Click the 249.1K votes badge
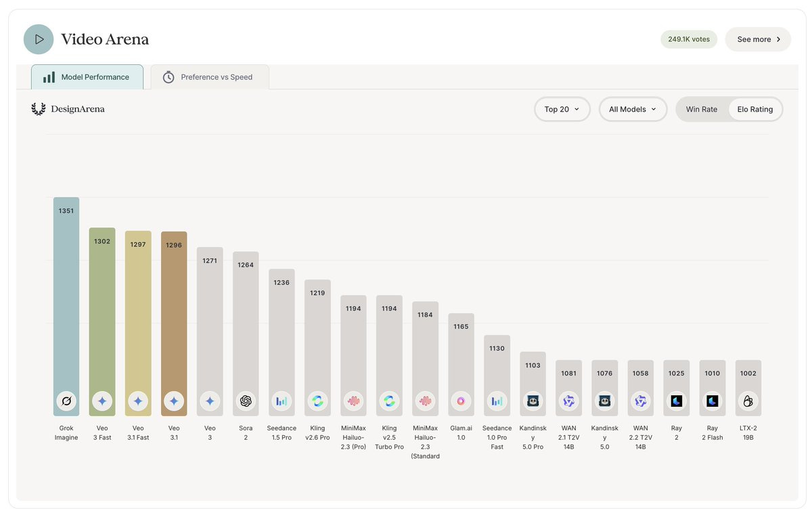The width and height of the screenshot is (812, 519). pyautogui.click(x=689, y=39)
